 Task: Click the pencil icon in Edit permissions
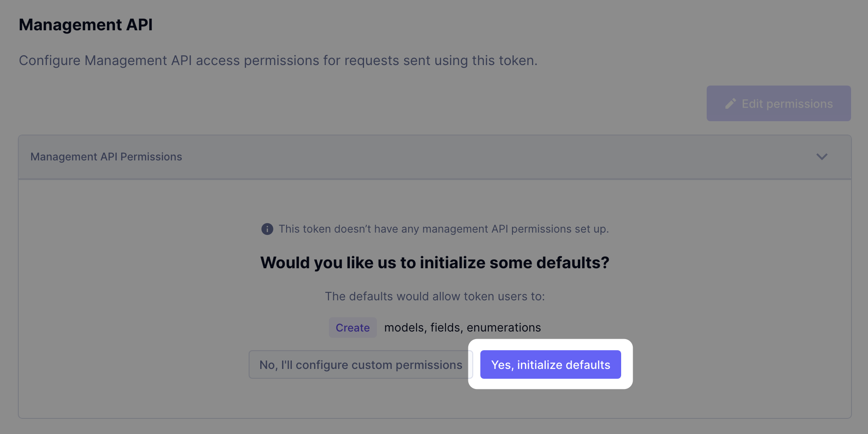(730, 104)
